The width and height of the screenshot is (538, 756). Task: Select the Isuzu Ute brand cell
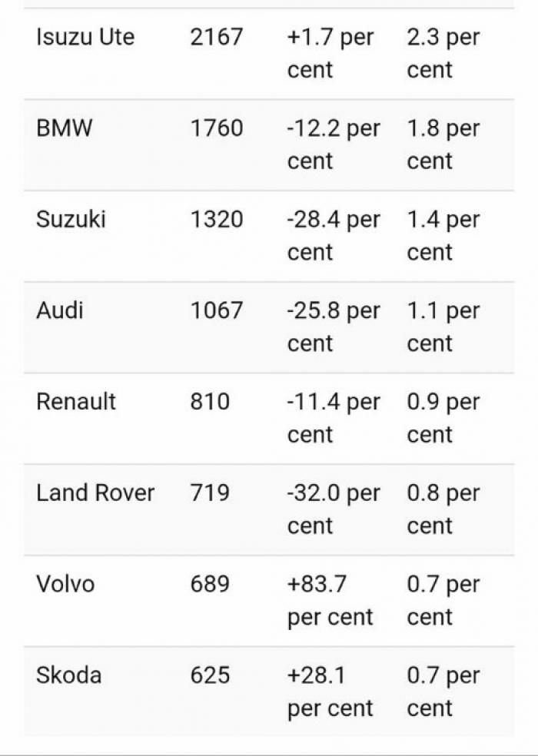[x=85, y=37]
